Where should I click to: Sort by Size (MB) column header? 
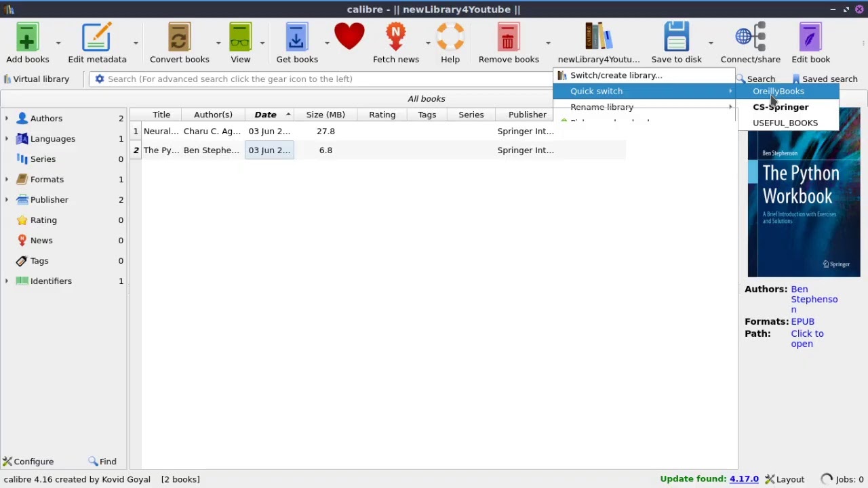[x=325, y=115]
